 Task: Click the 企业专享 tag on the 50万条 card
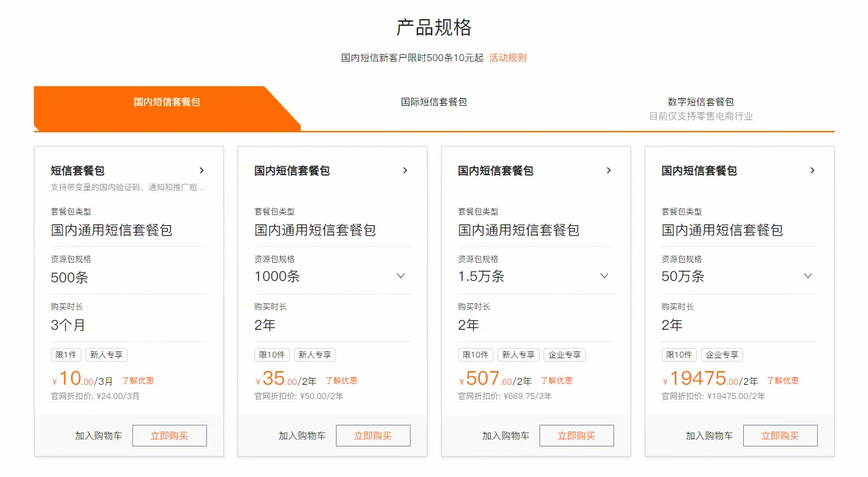(722, 355)
